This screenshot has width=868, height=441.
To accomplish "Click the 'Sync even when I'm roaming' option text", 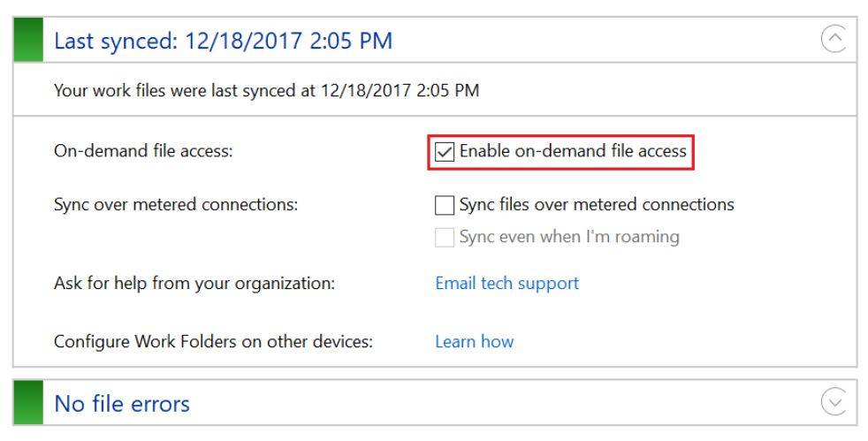I will 569,237.
